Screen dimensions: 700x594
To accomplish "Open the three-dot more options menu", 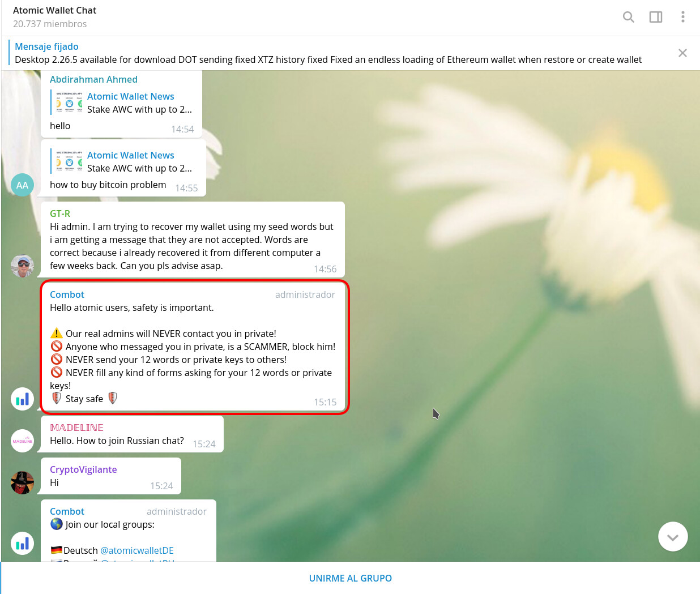I will pos(682,17).
